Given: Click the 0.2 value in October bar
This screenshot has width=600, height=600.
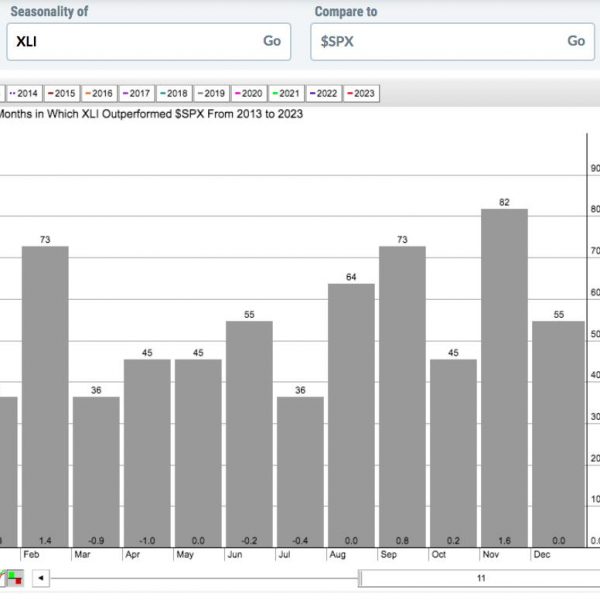Looking at the screenshot, I should [x=453, y=541].
